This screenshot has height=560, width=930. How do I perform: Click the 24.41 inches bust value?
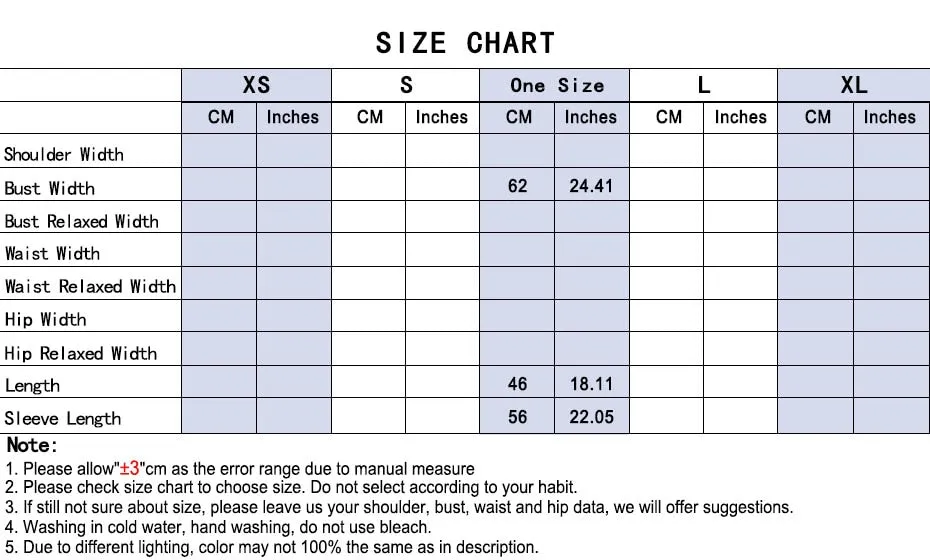[591, 186]
